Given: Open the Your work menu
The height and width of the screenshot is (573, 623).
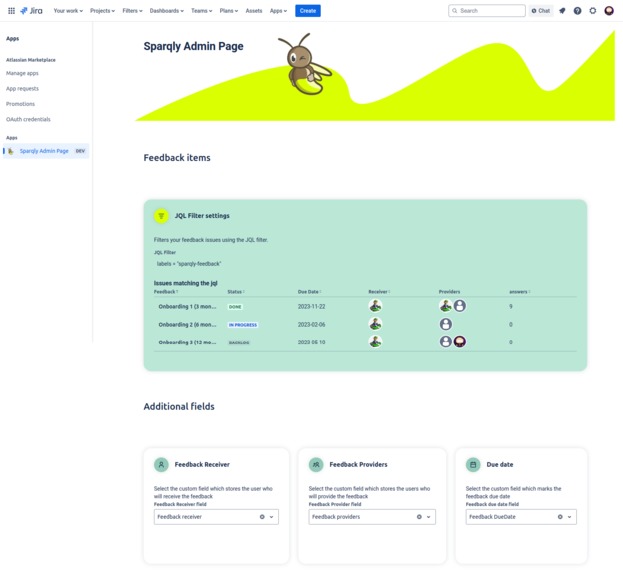Looking at the screenshot, I should click(68, 11).
